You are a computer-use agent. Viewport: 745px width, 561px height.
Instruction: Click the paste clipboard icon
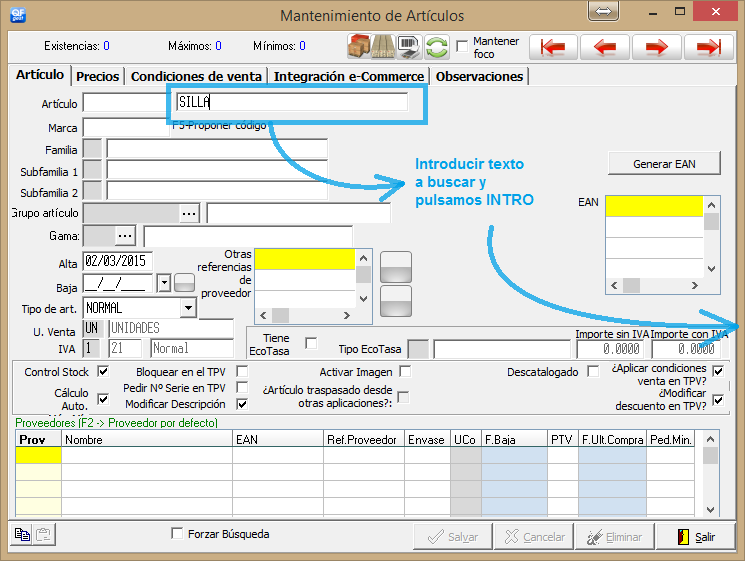(43, 534)
